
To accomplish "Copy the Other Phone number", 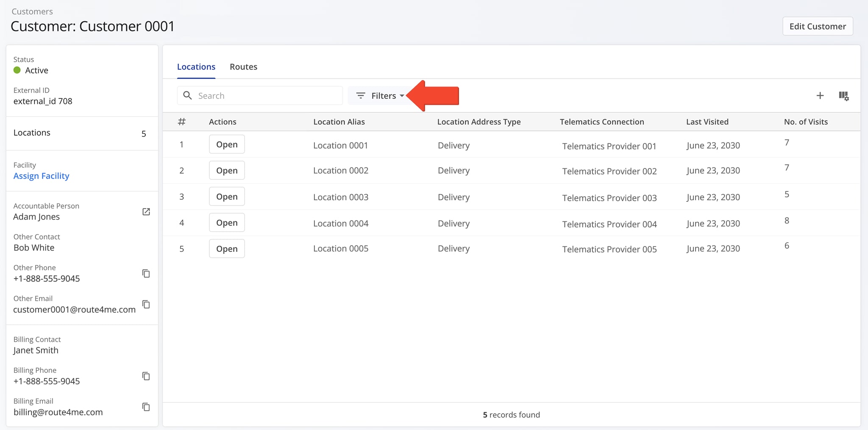I will click(x=146, y=274).
